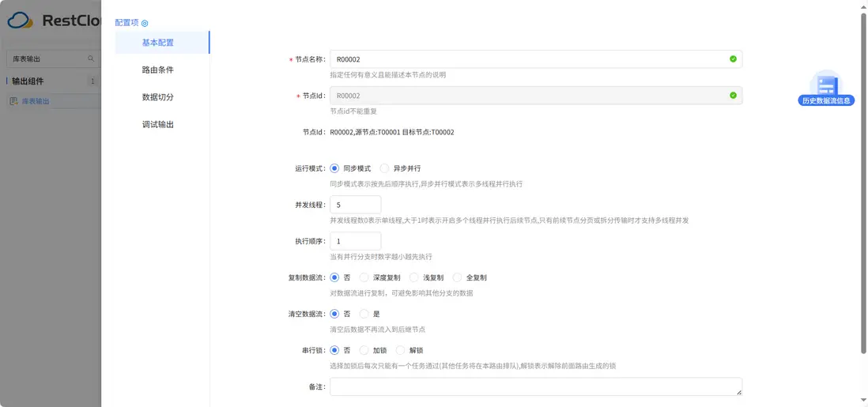Select 深度复制 radio option

click(x=364, y=277)
